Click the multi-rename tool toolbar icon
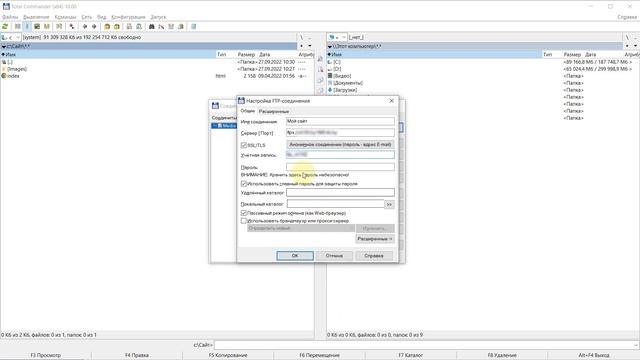Screen dimensions: 640x360 (x=161, y=27)
